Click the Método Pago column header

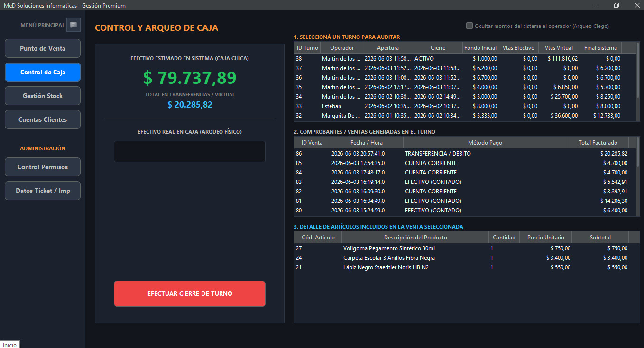tap(485, 143)
